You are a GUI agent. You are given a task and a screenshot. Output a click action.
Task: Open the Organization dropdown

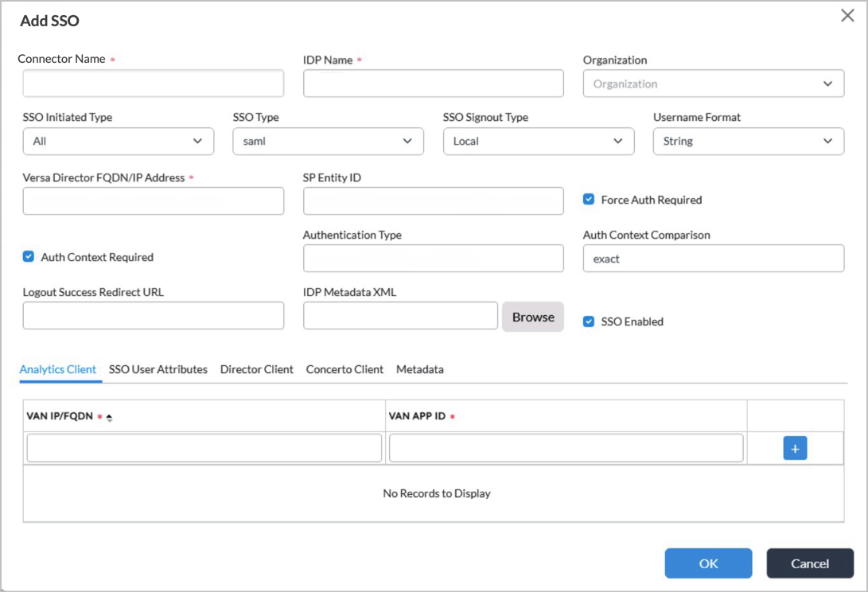click(713, 84)
